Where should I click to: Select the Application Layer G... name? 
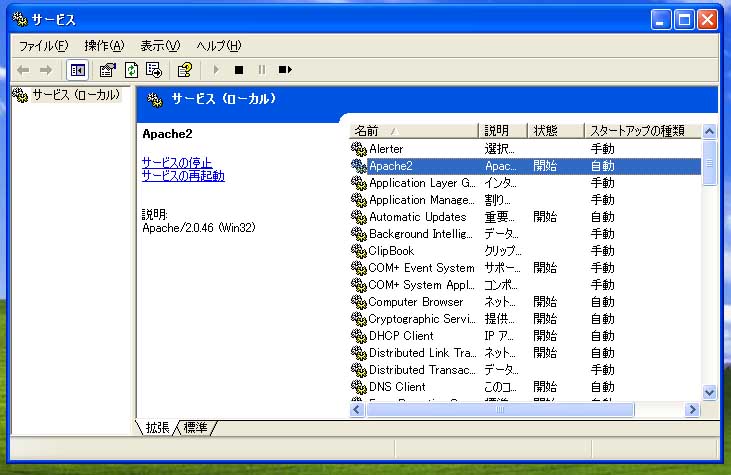(x=422, y=183)
